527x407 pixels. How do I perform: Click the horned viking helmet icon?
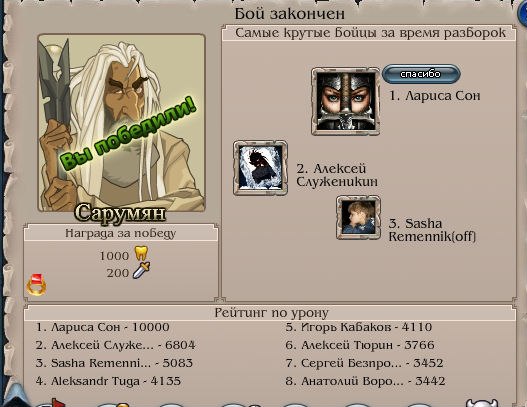(x=481, y=403)
